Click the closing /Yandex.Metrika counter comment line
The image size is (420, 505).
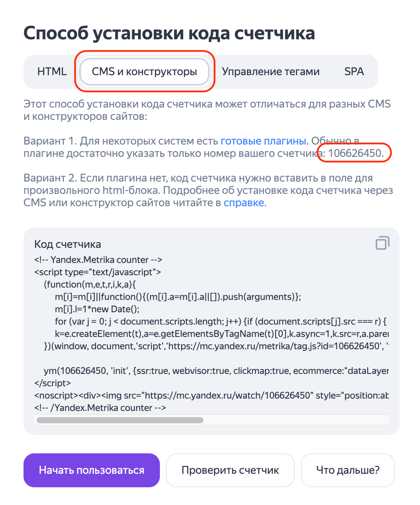[x=100, y=408]
